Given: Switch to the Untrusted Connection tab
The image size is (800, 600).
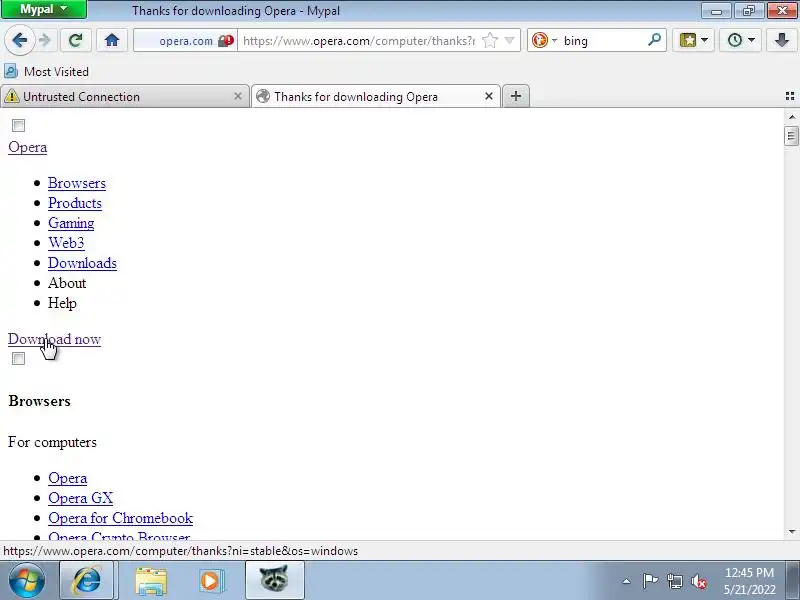Looking at the screenshot, I should [x=117, y=96].
